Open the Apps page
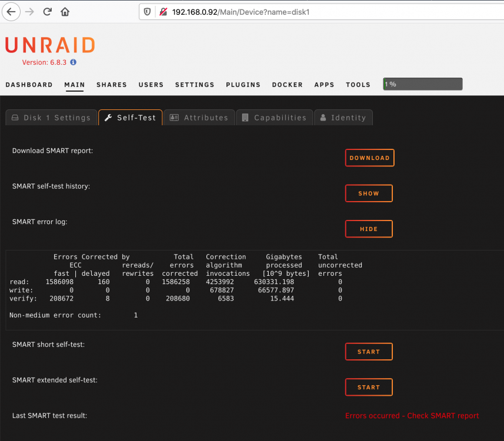Image resolution: width=504 pixels, height=441 pixels. 324,85
